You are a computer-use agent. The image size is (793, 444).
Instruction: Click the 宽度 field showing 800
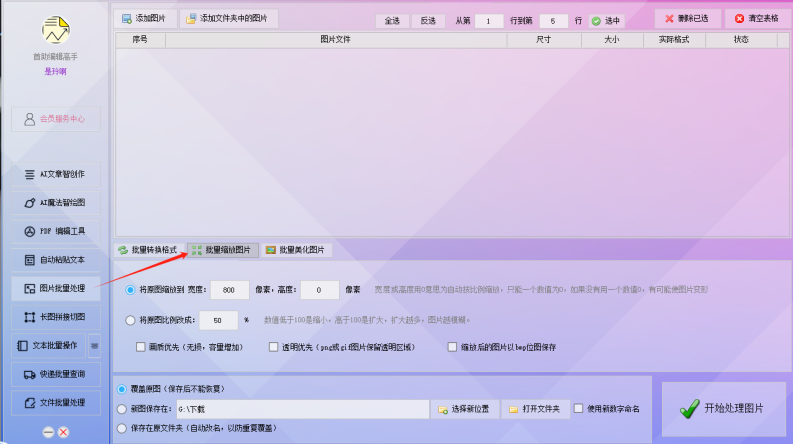pyautogui.click(x=230, y=290)
